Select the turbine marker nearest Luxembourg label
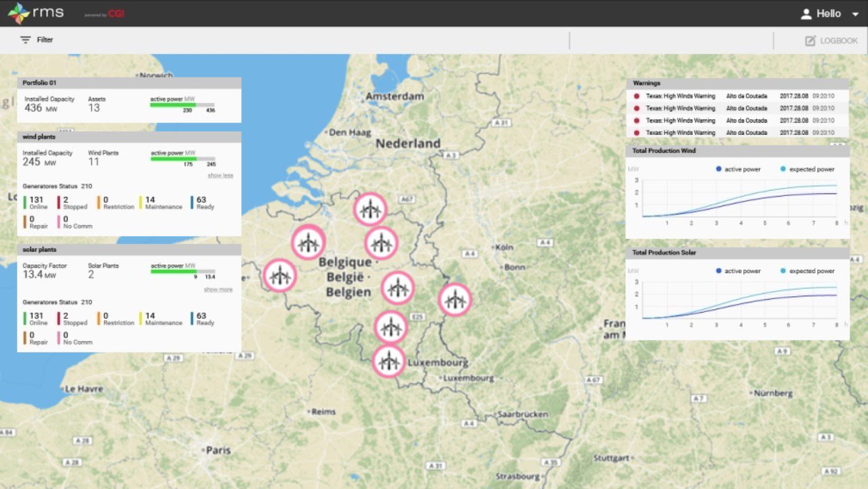868x489 pixels. tap(389, 361)
